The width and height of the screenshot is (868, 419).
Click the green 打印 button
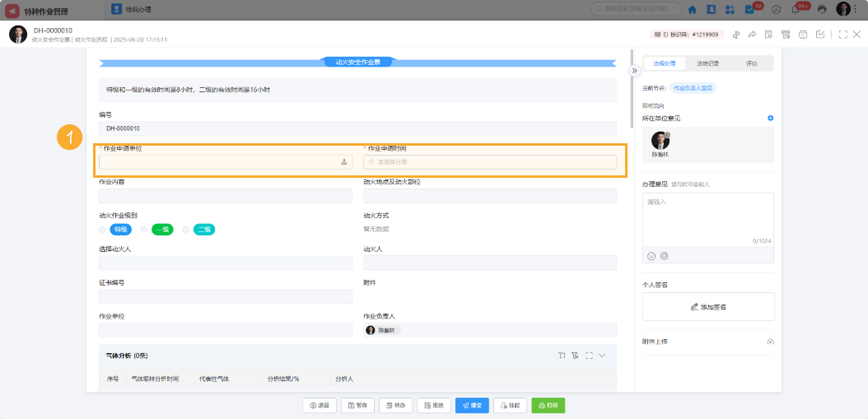click(x=548, y=405)
